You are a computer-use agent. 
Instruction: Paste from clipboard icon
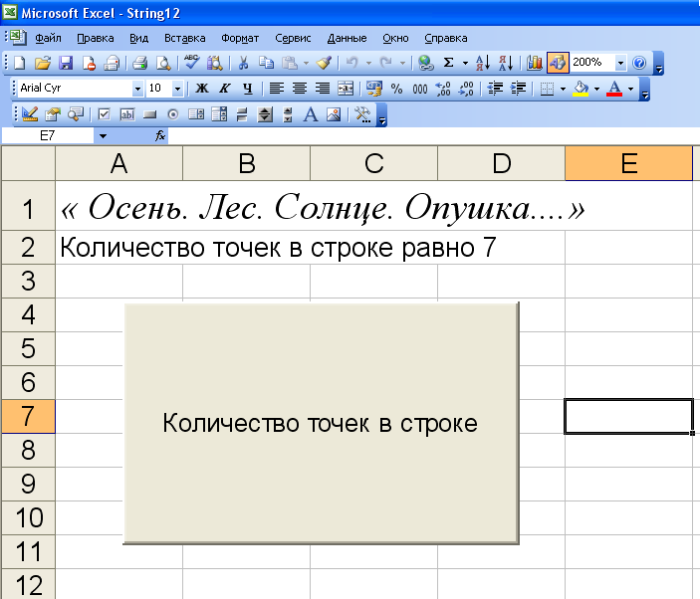pos(290,63)
